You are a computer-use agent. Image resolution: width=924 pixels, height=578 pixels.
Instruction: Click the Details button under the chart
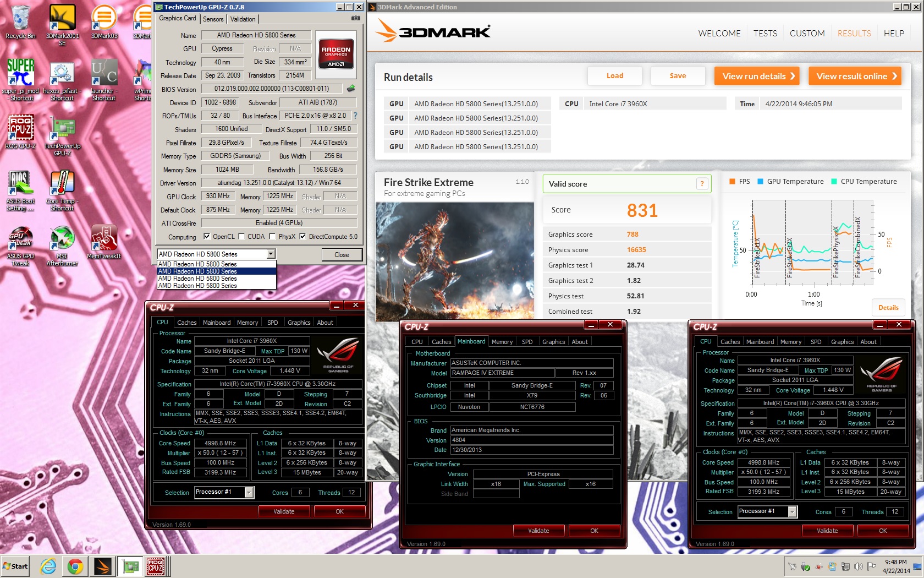888,308
